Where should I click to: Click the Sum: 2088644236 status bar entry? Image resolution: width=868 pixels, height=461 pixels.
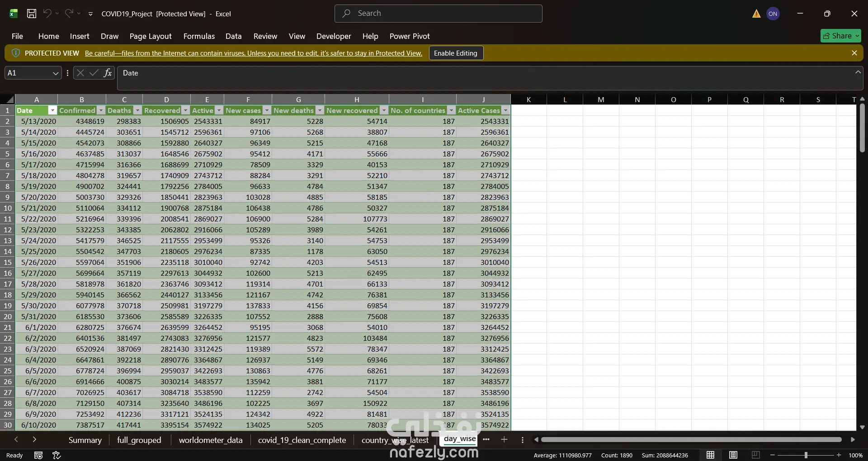pyautogui.click(x=665, y=455)
